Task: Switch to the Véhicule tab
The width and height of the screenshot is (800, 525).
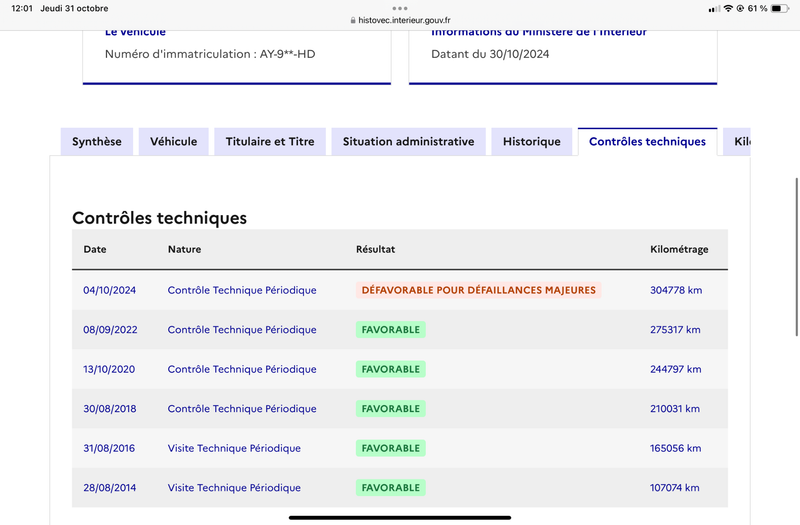Action: pos(173,141)
